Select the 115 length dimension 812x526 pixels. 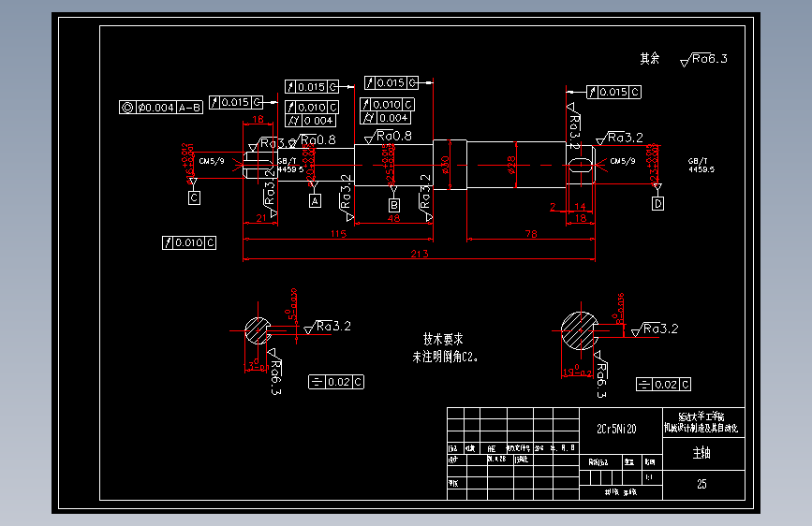click(x=339, y=234)
